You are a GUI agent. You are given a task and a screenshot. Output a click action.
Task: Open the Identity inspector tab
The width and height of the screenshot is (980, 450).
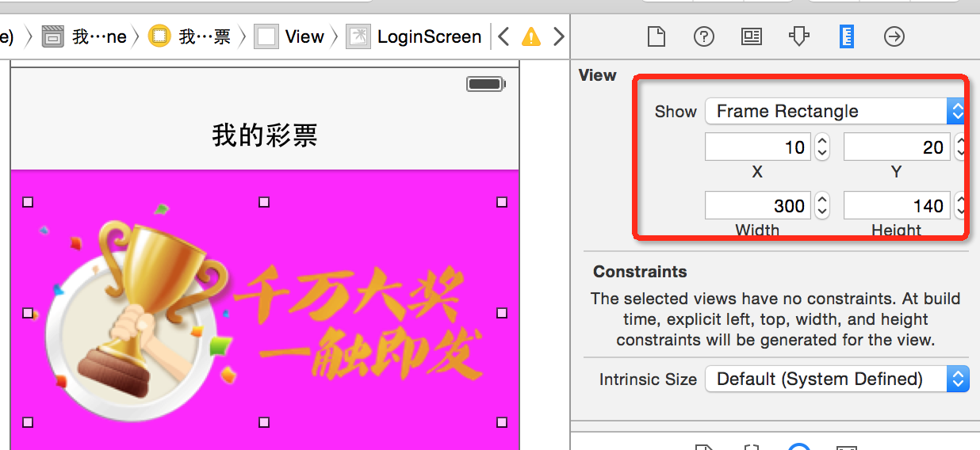coord(752,36)
